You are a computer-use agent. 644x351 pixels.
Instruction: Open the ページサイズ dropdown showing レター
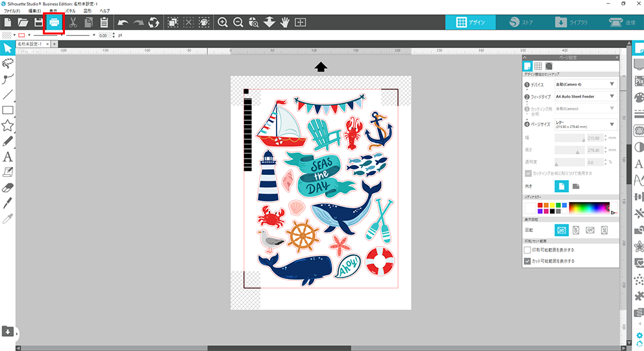586,125
